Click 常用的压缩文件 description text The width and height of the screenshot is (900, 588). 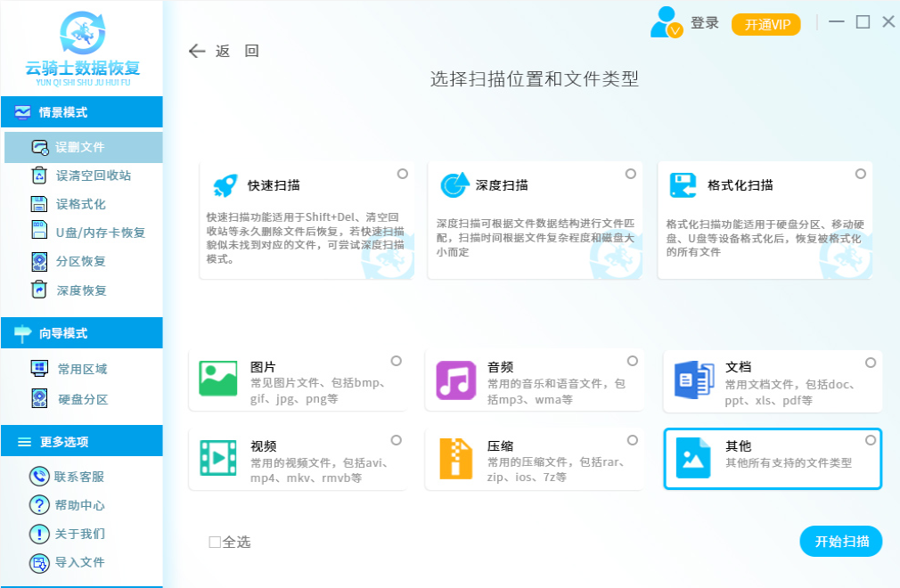click(x=556, y=470)
